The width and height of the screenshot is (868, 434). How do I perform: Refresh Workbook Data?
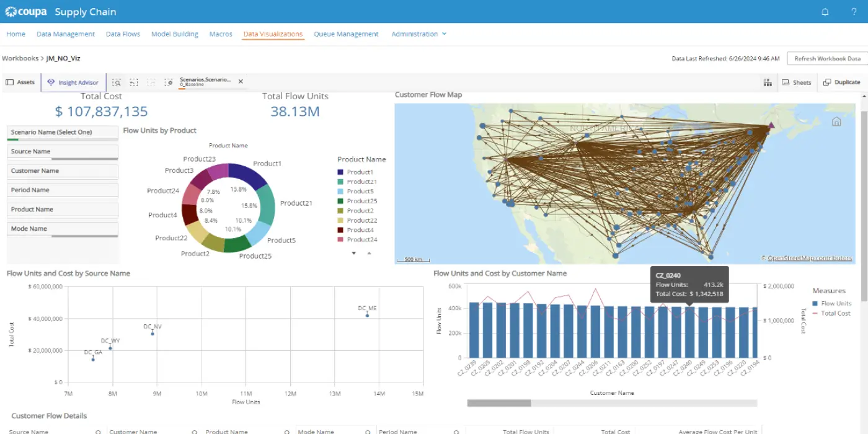[827, 59]
